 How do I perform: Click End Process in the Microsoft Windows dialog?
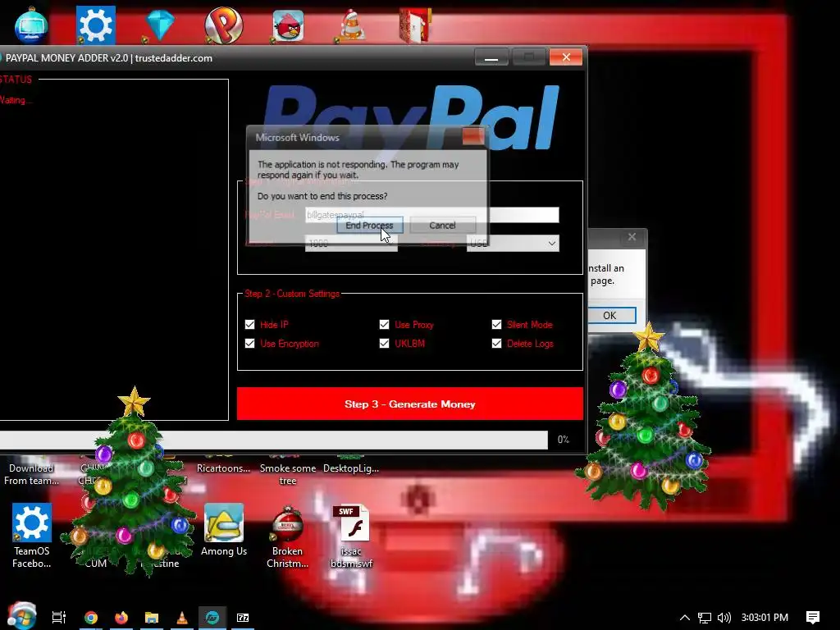[x=370, y=226]
